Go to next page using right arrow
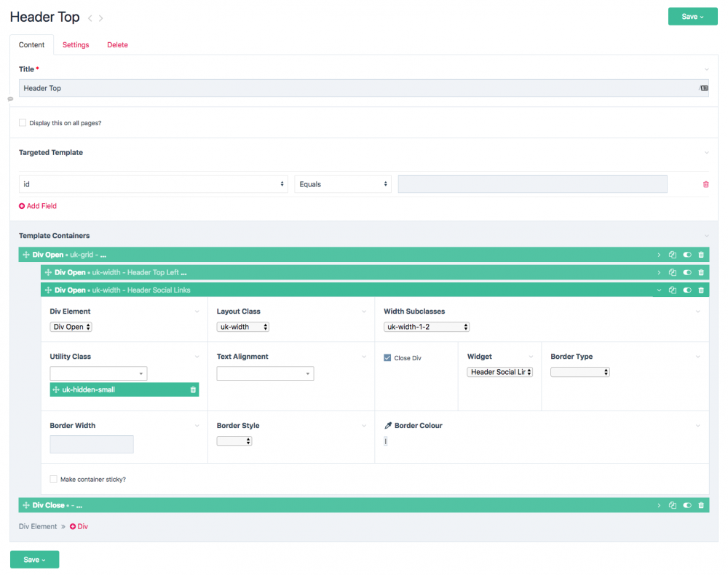This screenshot has height=575, width=728. point(100,18)
